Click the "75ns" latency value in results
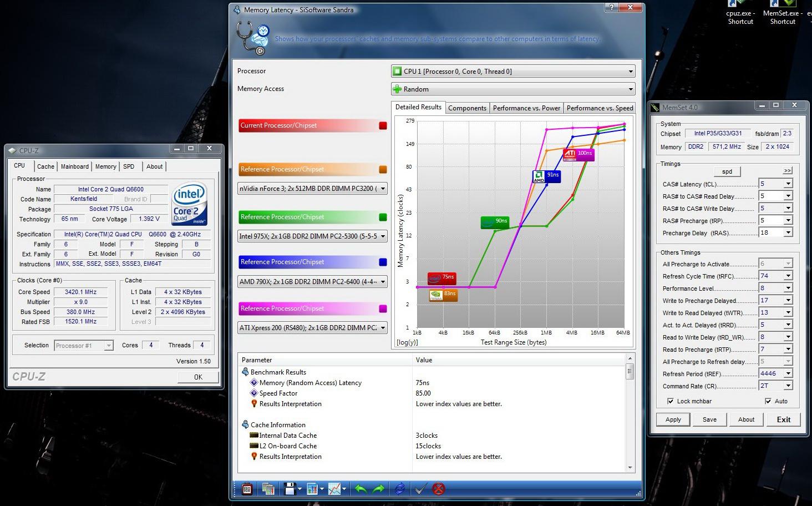This screenshot has height=506, width=812. click(x=422, y=383)
